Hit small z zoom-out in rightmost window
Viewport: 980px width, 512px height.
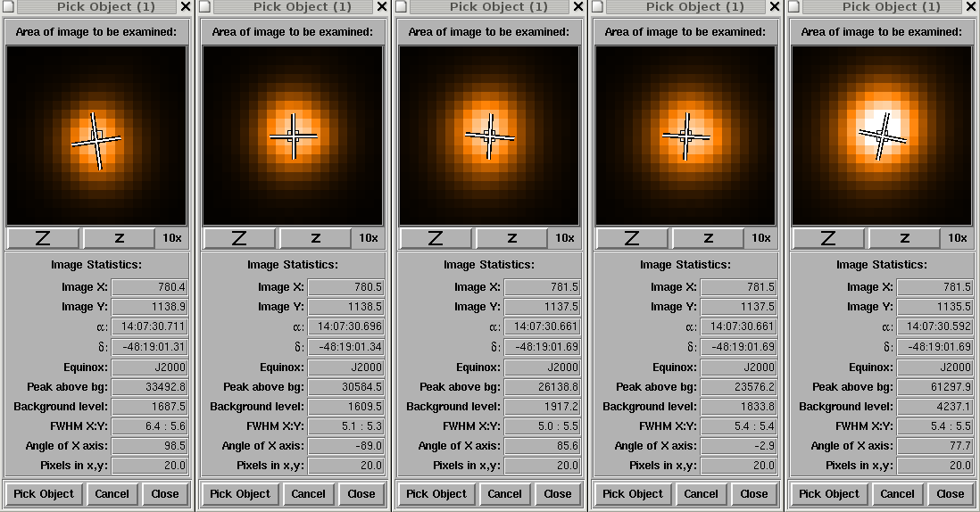coord(904,238)
